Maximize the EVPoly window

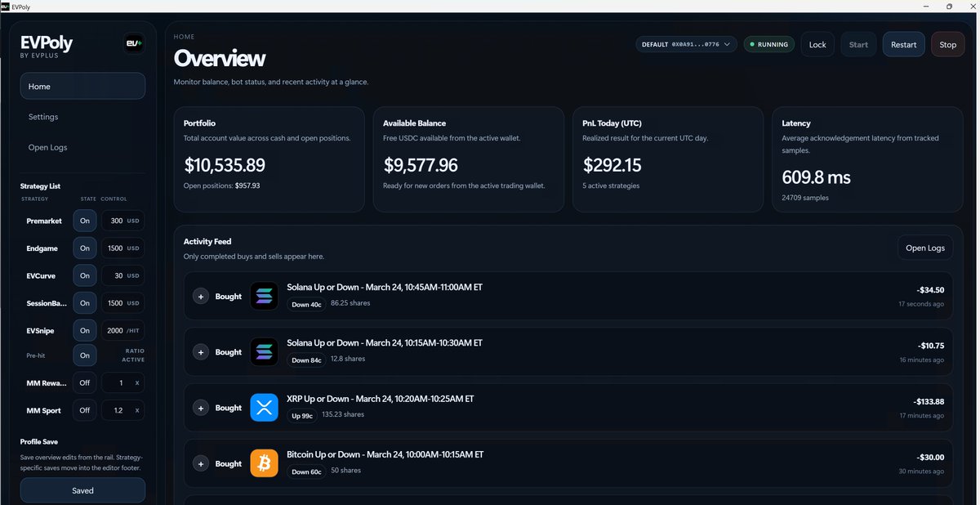tap(949, 6)
